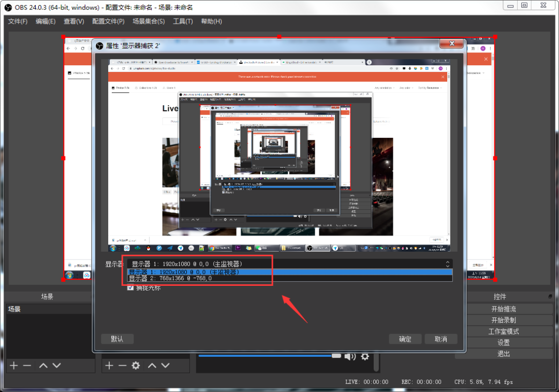The height and width of the screenshot is (392, 559).
Task: Open the 帮助(H) menu
Action: tap(211, 21)
